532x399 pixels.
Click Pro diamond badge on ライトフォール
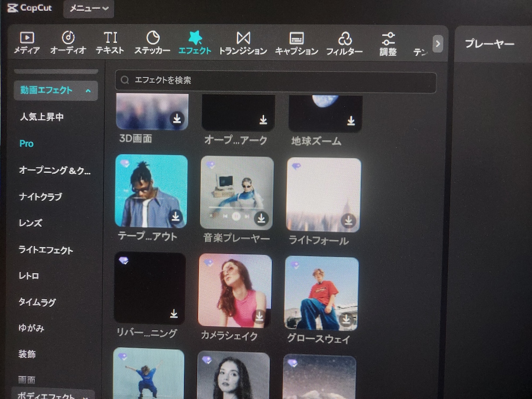click(x=297, y=166)
